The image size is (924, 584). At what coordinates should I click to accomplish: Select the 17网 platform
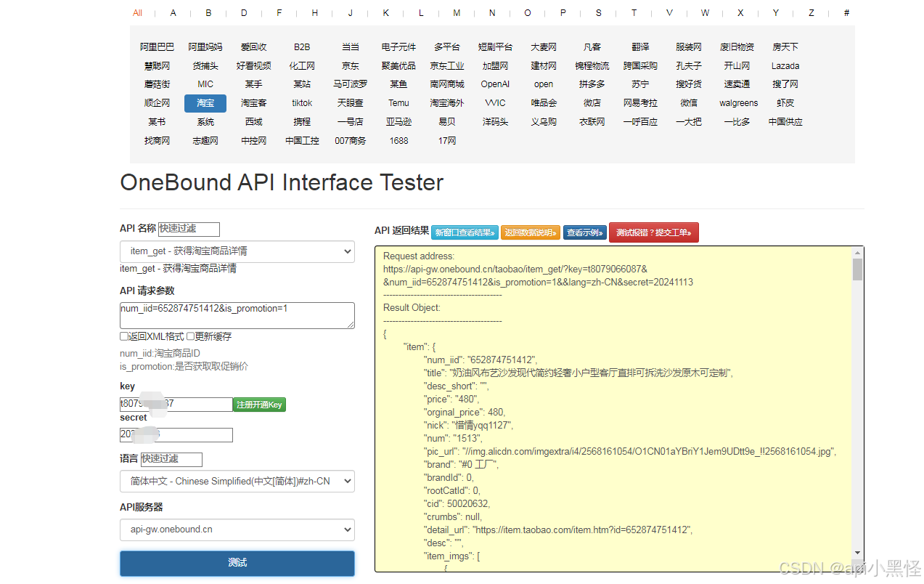(x=447, y=141)
